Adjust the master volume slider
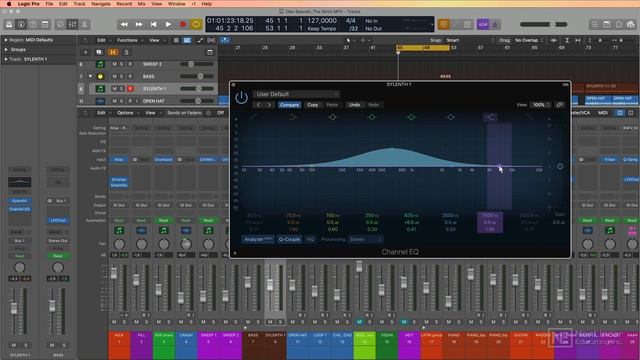Image resolution: width=640 pixels, height=360 pixels. pos(543,24)
